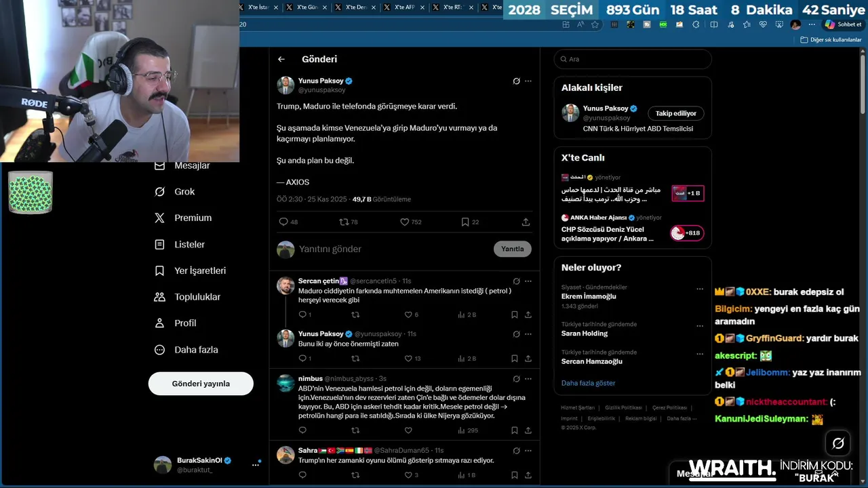The height and width of the screenshot is (488, 868).
Task: Repost the main post showing 78 reposts
Action: tap(349, 222)
